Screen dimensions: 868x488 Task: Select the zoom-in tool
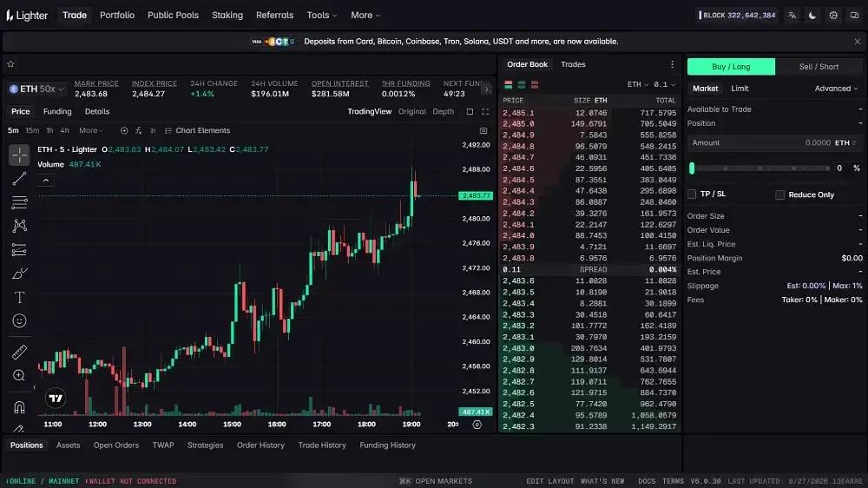coord(19,376)
